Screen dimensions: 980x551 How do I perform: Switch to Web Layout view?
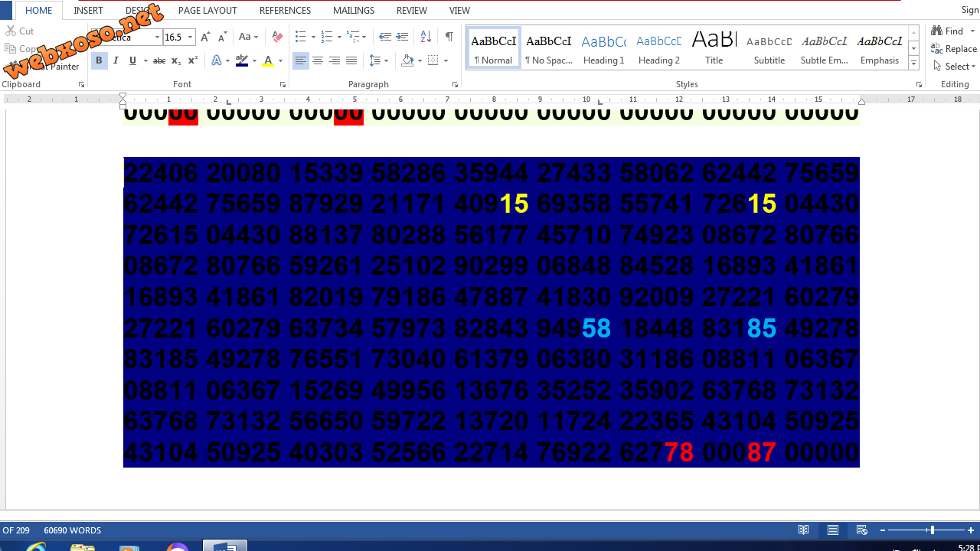[862, 530]
